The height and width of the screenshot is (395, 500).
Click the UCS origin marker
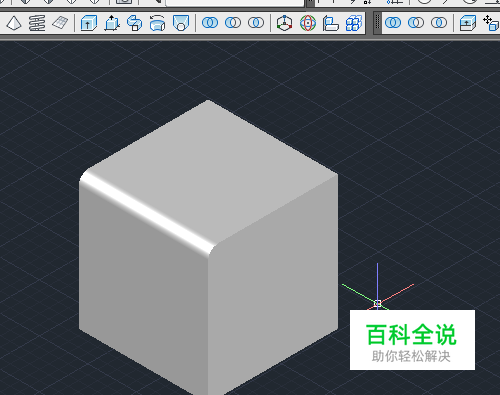point(377,303)
